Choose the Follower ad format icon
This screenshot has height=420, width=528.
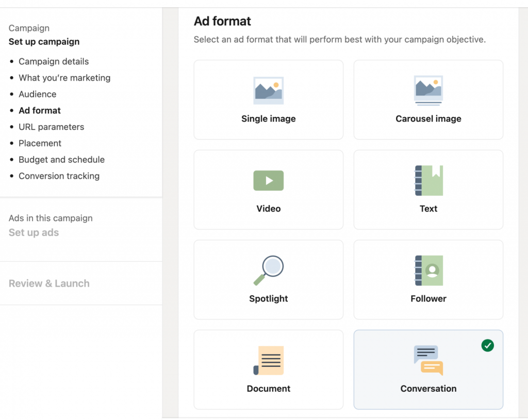coord(428,270)
